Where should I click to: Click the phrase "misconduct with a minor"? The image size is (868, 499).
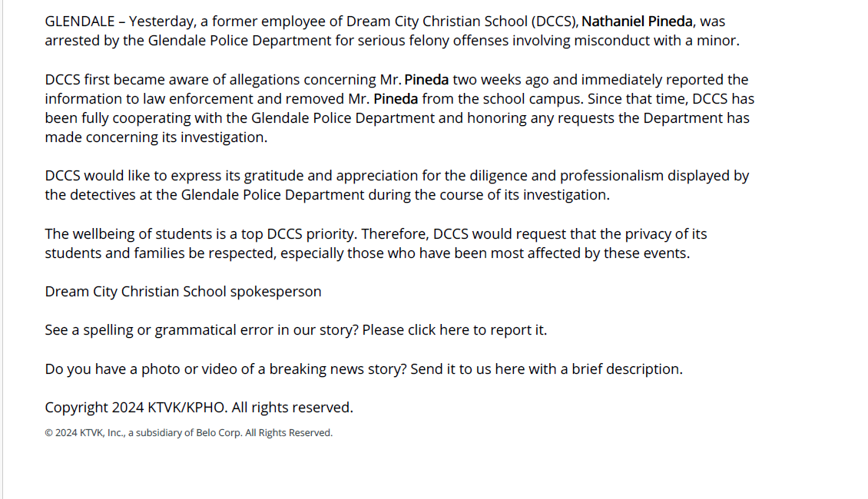pos(656,41)
